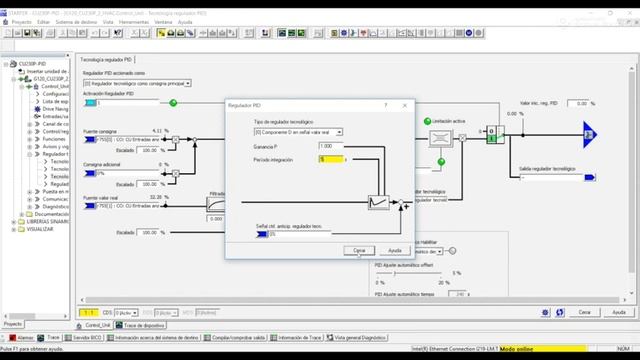640x360 pixels.
Task: Open the CDS dropdown at bottom bar
Action: [x=135, y=313]
